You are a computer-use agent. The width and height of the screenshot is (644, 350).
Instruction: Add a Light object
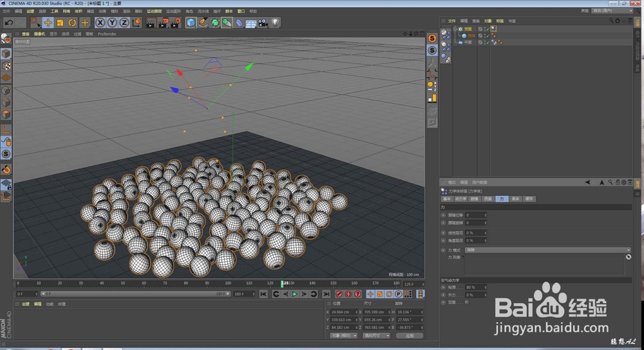[x=275, y=23]
